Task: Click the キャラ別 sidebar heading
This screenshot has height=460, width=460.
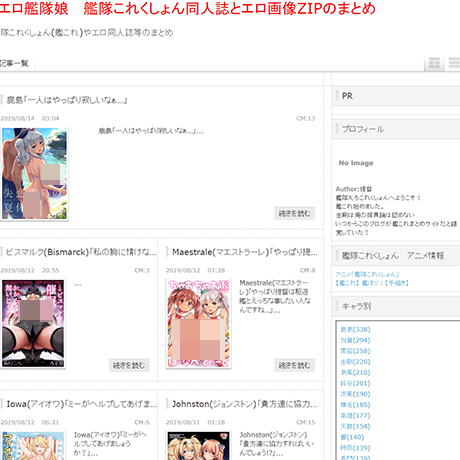Action: coord(356,306)
